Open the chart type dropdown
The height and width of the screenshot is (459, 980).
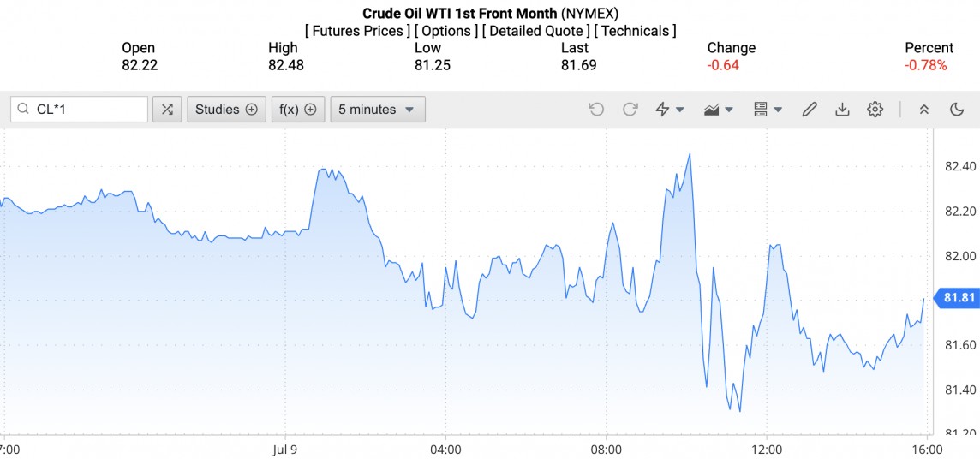718,110
